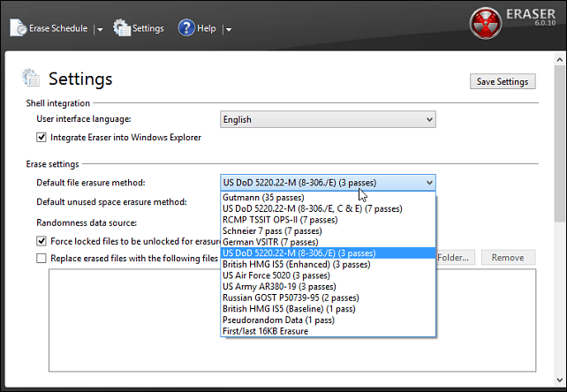This screenshot has width=567, height=392.
Task: Enable Replace erased files with following files
Action: [x=42, y=258]
